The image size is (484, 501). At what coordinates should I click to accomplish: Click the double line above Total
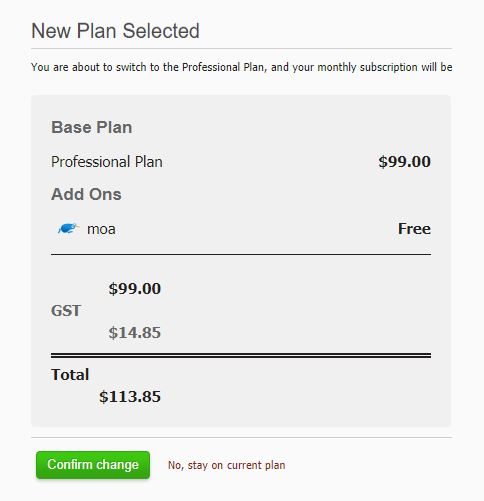click(241, 355)
